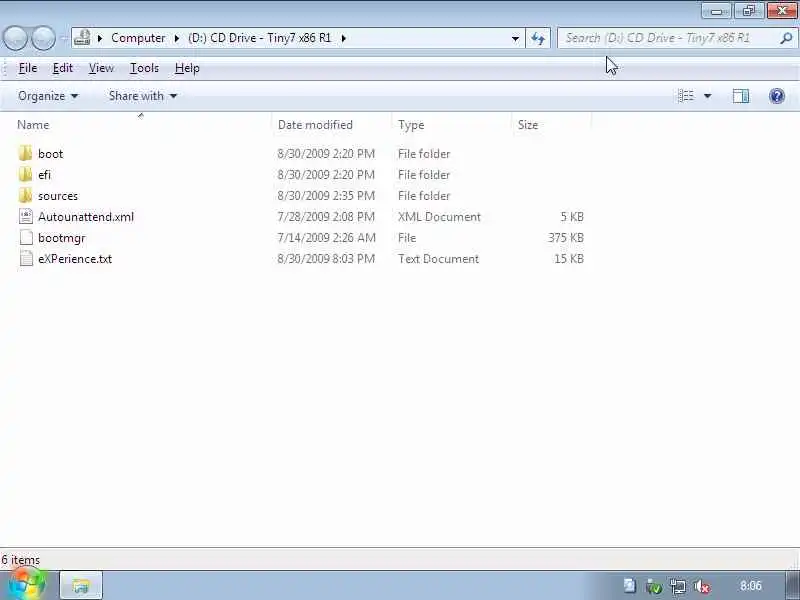Viewport: 800px width, 600px height.
Task: Expand the root chevron before Computer
Action: (x=100, y=38)
